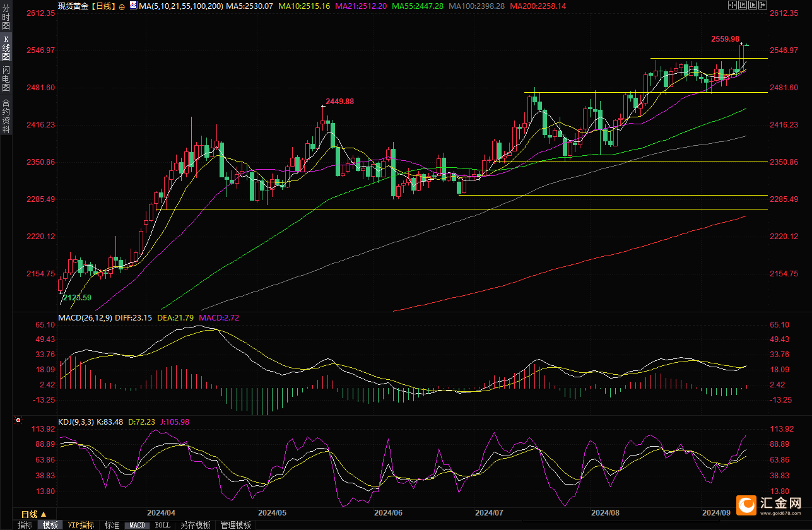The height and width of the screenshot is (530, 812).
Task: Click the DIFF:23.15 value
Action: [134, 317]
